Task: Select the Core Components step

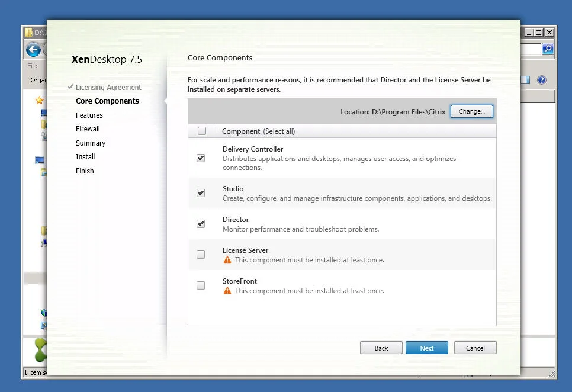Action: point(107,101)
